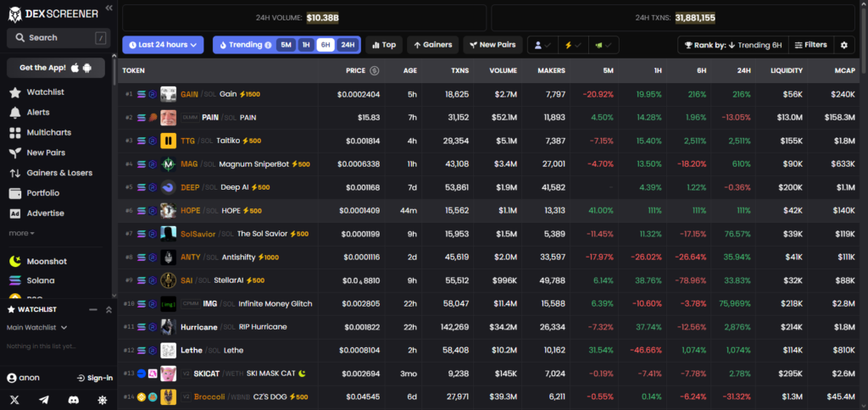Open Alerts bell in sidebar
The width and height of the screenshot is (868, 410).
coord(15,113)
